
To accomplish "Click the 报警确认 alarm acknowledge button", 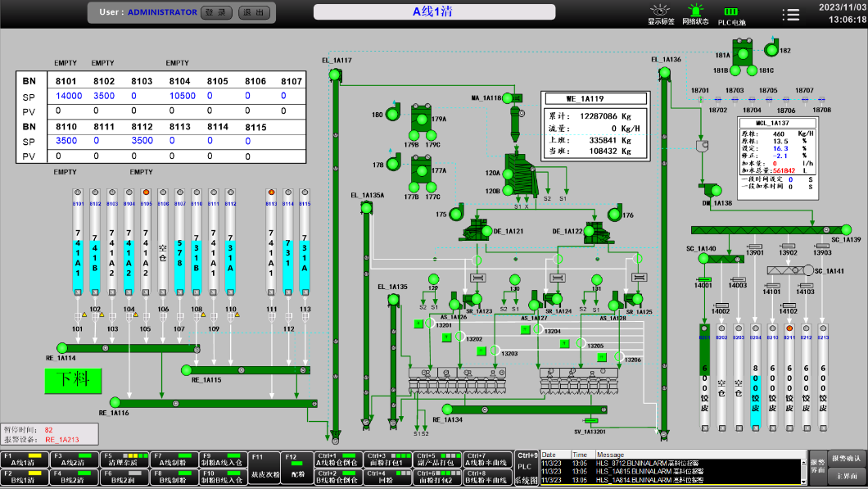I will [x=846, y=458].
